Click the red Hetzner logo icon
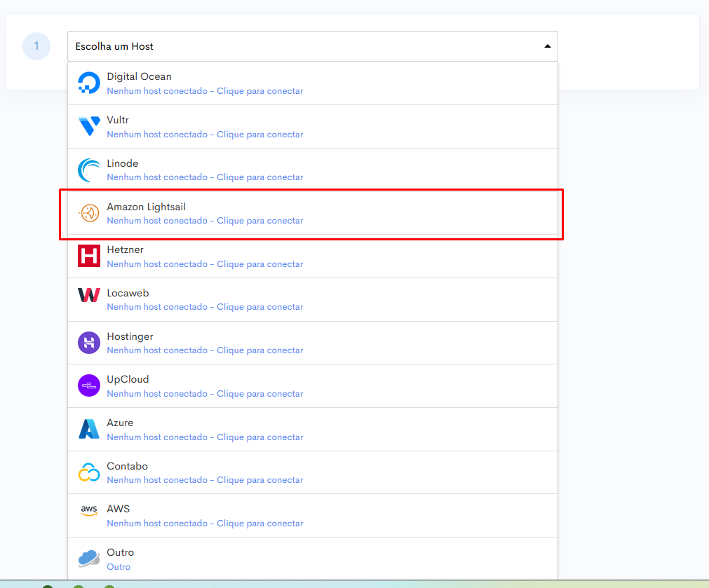 89,257
